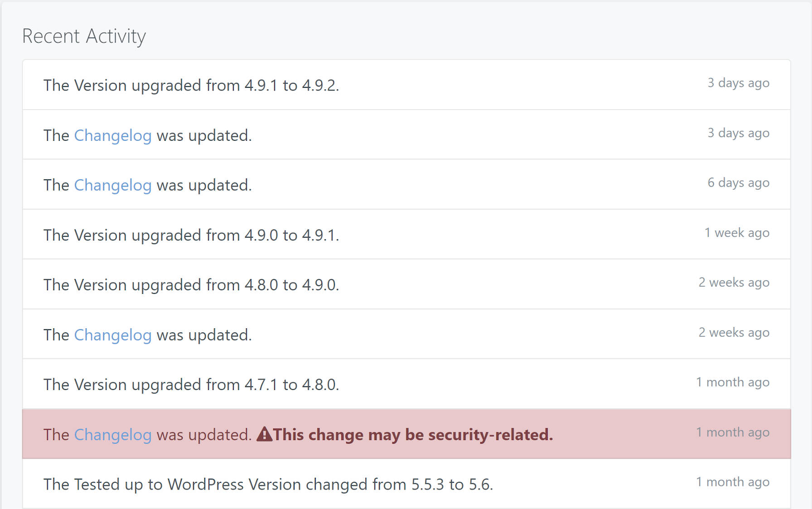Screen dimensions: 812x509
Task: Click the 3 days ago timestamp on the top row
Action: (738, 83)
